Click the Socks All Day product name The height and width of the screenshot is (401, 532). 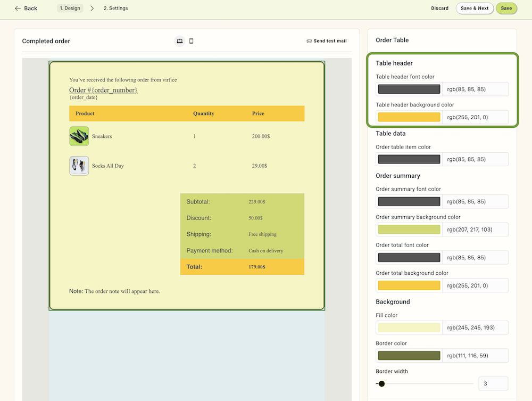108,166
